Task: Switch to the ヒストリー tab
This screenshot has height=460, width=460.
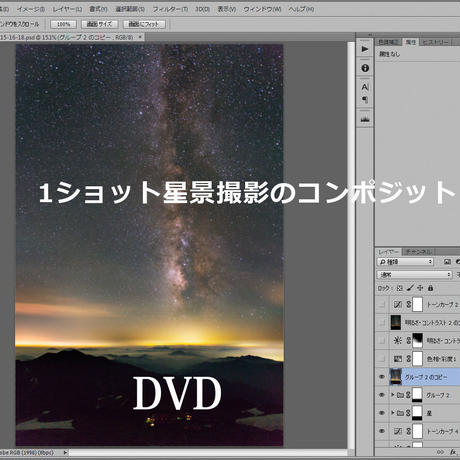Action: pos(435,42)
